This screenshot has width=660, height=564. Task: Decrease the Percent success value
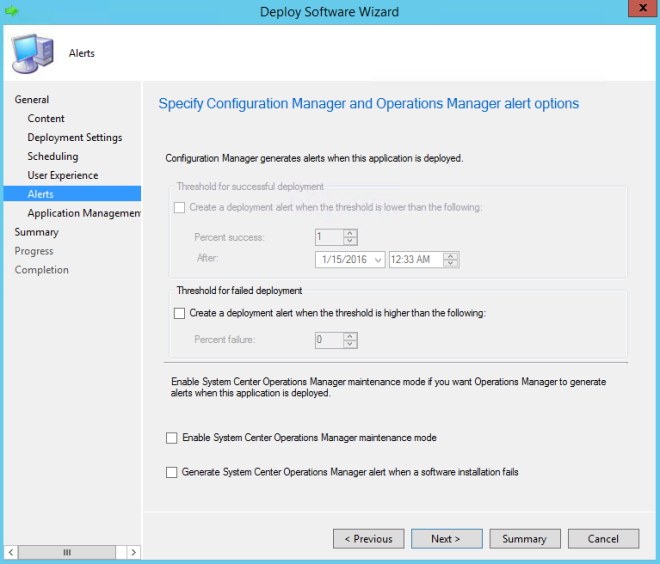(350, 241)
